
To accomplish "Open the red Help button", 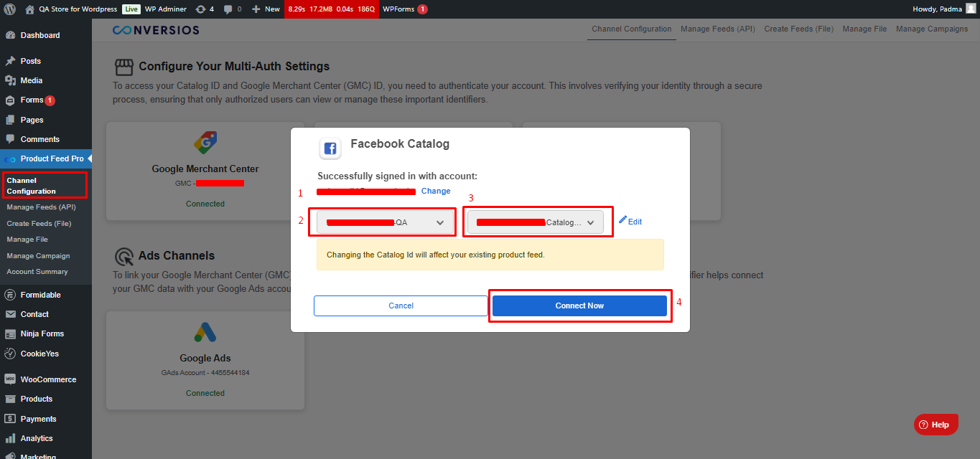I will [936, 425].
